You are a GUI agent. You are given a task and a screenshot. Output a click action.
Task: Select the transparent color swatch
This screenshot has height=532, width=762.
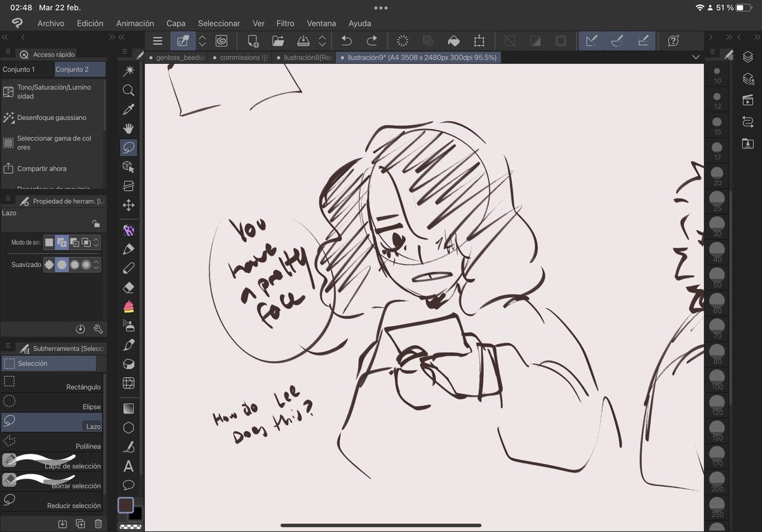tap(131, 526)
